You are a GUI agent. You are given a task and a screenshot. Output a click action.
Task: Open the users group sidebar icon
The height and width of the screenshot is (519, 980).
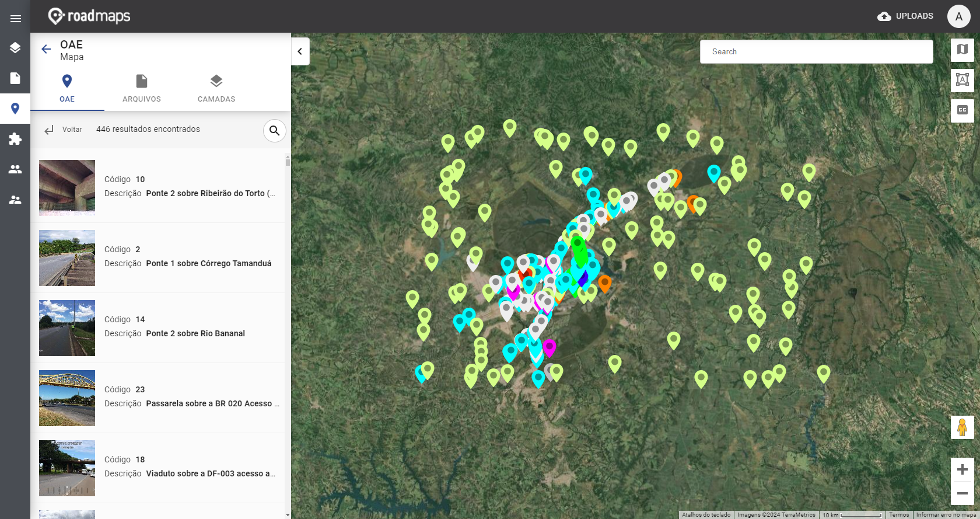coord(15,169)
